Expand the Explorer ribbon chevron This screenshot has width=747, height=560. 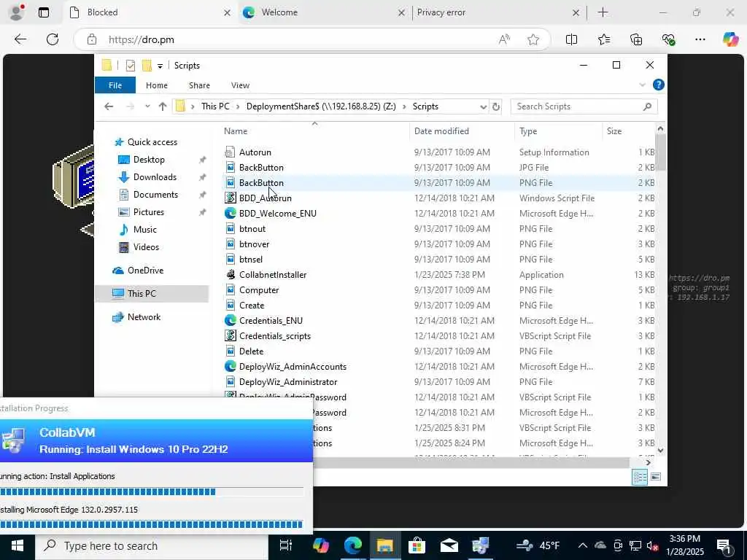[642, 85]
